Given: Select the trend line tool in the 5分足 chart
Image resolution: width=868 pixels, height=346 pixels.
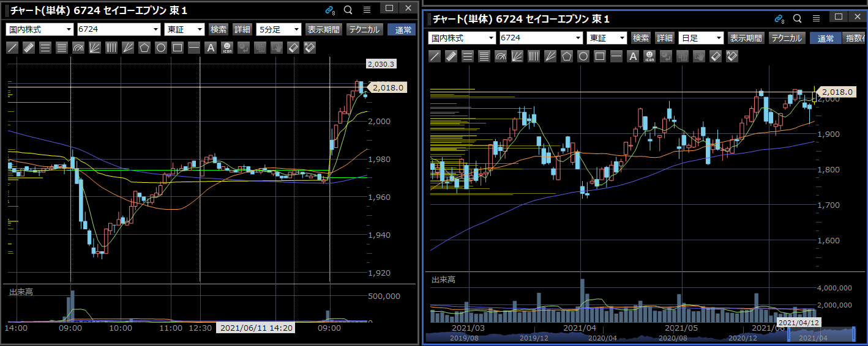Looking at the screenshot, I should 12,48.
